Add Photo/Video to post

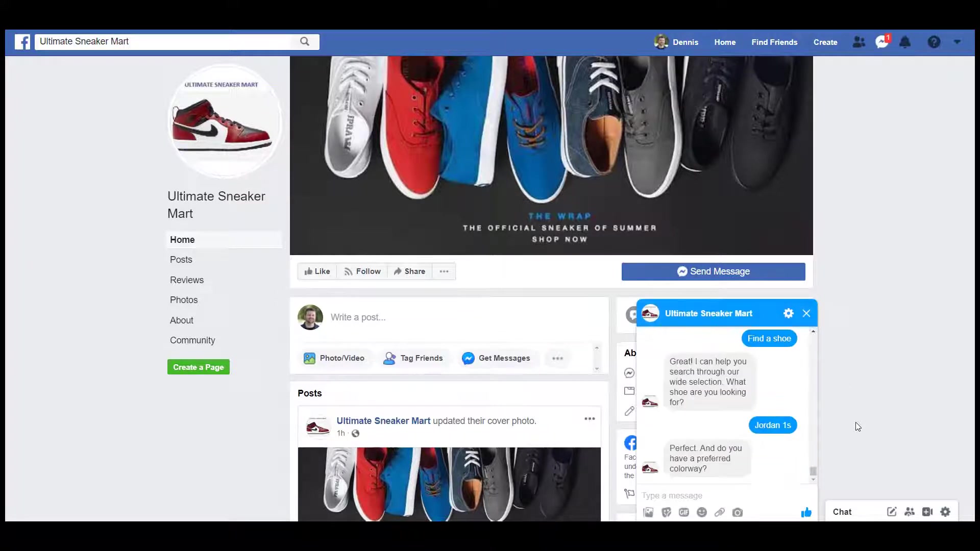tap(334, 358)
